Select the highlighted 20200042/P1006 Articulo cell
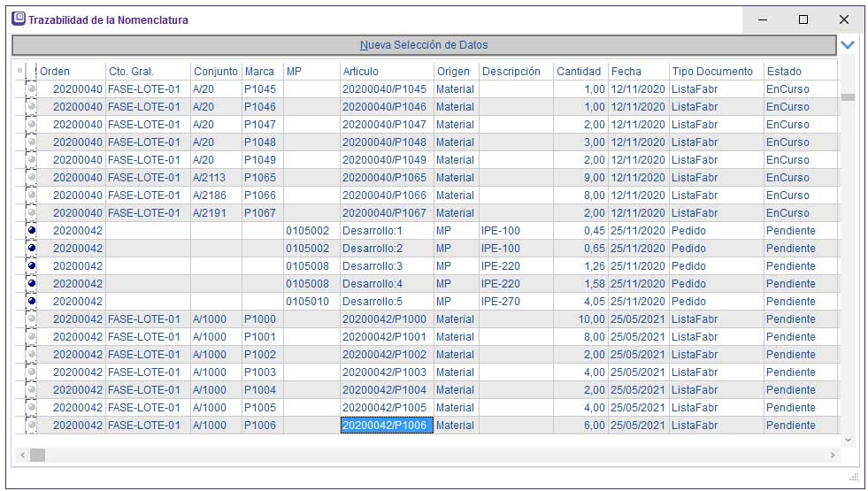 point(385,426)
